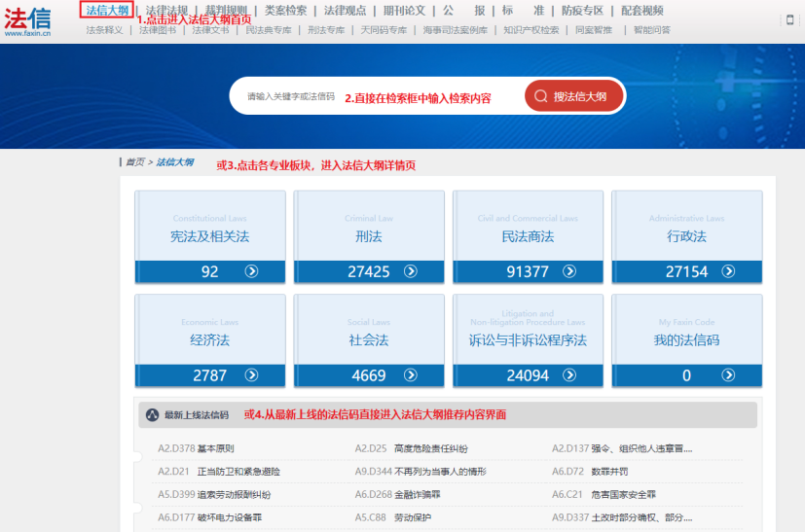Open code A6.D177 破坏电力设备罪

pos(209,517)
